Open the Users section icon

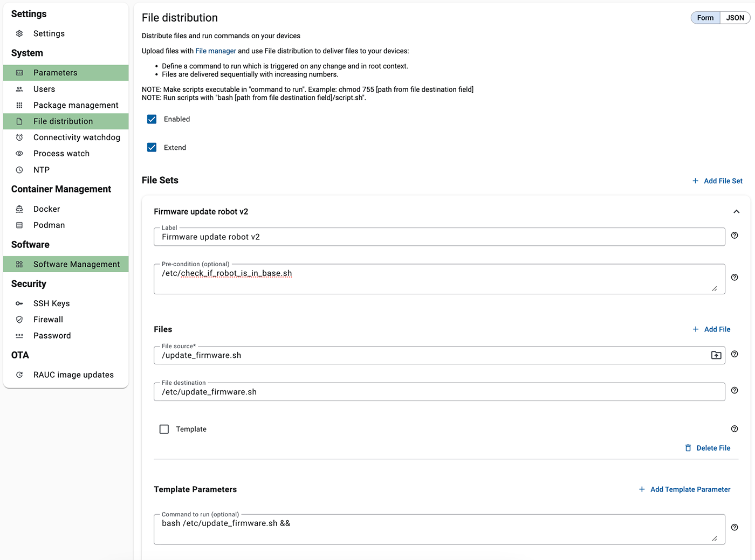pyautogui.click(x=19, y=89)
